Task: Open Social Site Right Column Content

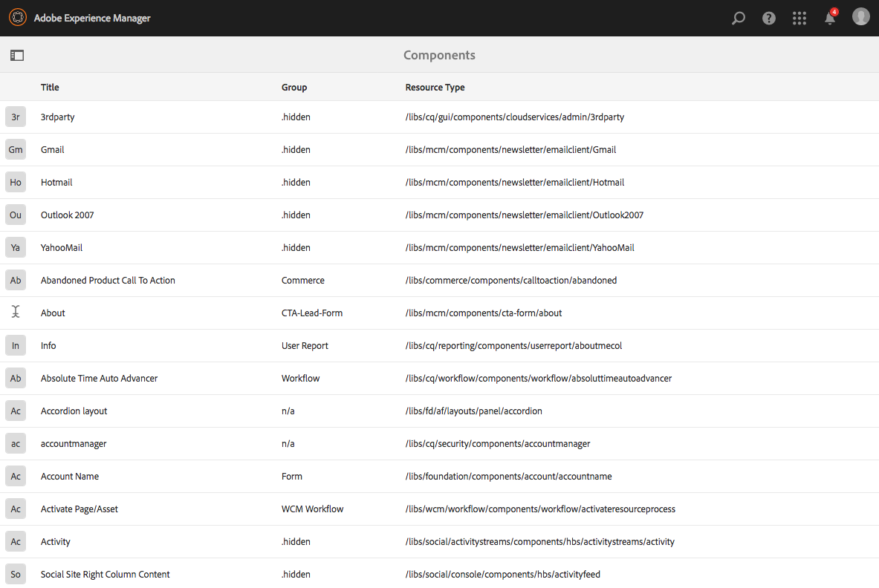Action: [x=105, y=574]
